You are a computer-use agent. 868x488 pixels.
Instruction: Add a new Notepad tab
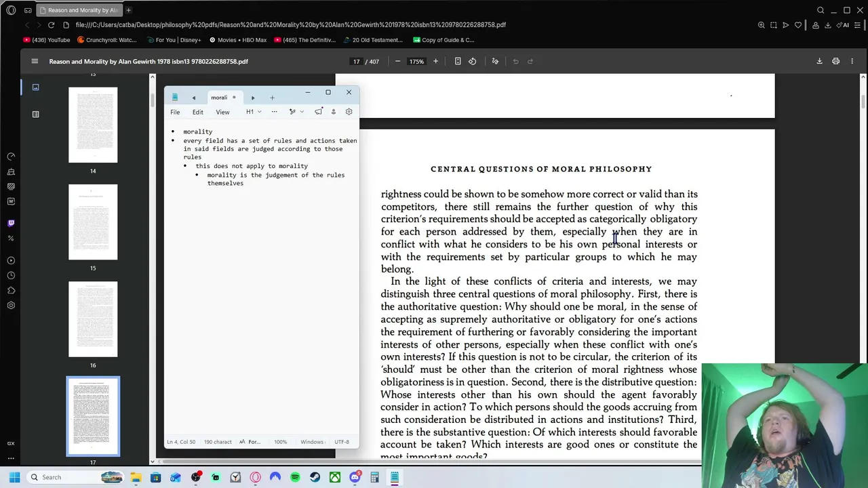point(272,98)
